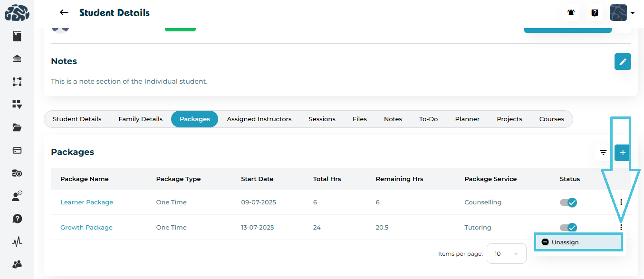Open the institution building icon in sidebar

17,59
